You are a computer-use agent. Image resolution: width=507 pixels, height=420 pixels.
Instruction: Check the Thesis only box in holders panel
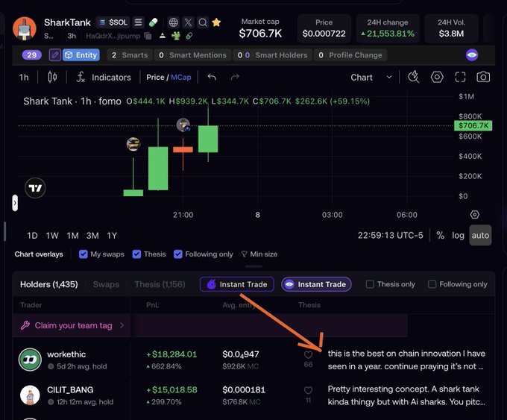click(x=370, y=284)
